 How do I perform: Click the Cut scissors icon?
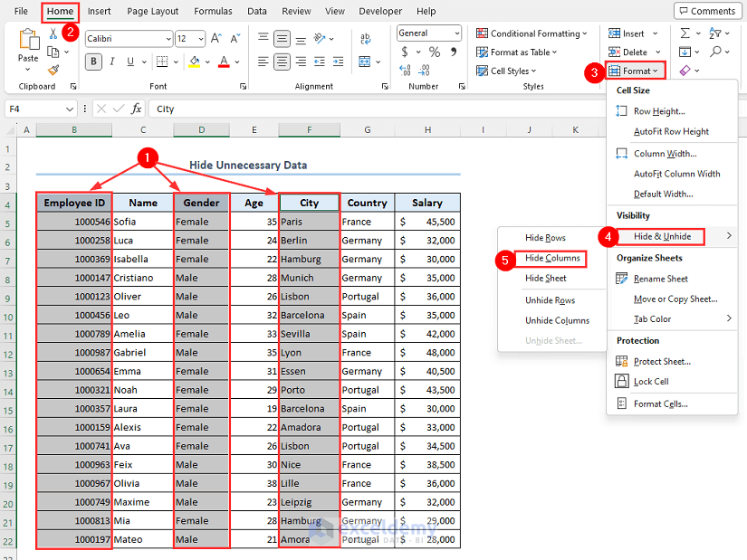(53, 33)
